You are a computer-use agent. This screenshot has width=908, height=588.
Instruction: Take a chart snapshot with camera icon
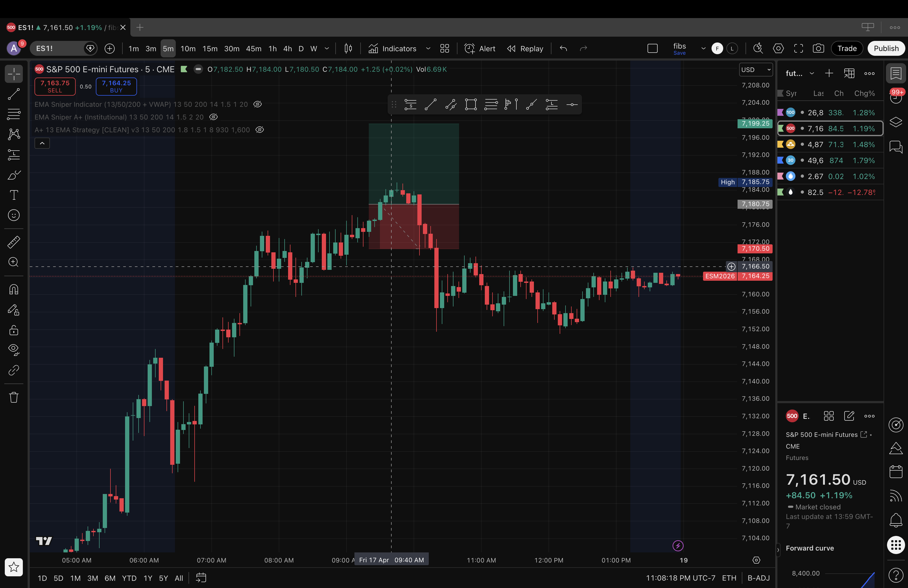point(818,48)
